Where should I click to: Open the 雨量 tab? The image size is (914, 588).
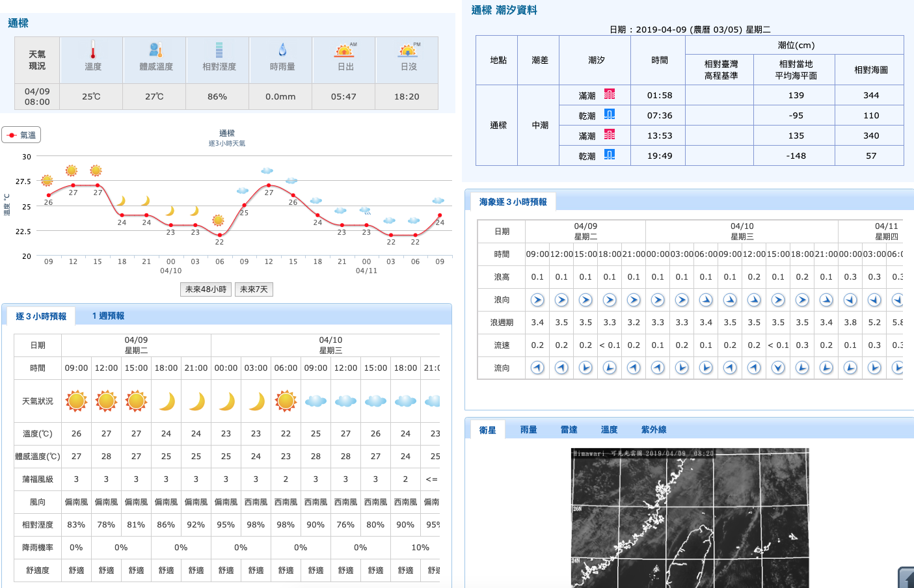tap(529, 430)
